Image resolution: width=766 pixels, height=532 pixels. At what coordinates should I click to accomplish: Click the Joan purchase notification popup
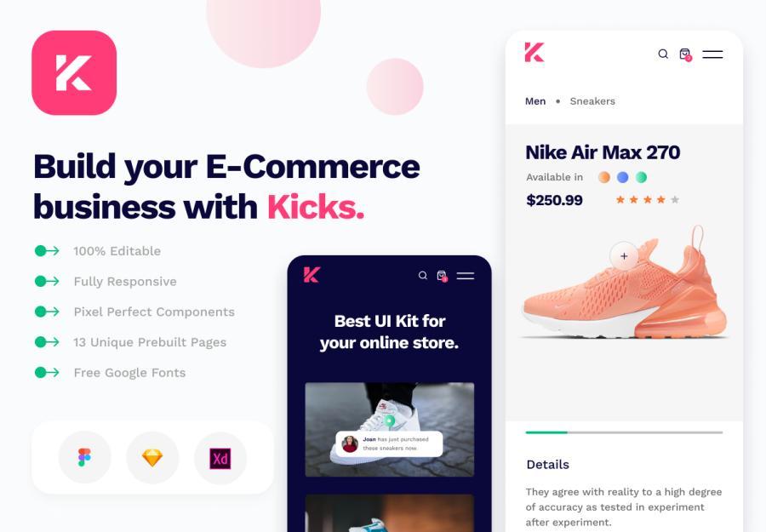(x=389, y=443)
